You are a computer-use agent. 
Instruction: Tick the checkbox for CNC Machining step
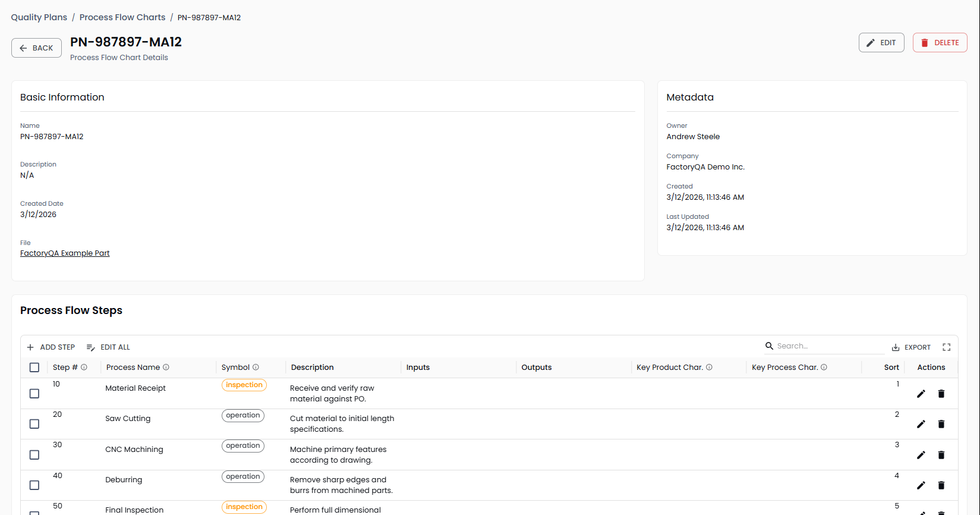[34, 455]
